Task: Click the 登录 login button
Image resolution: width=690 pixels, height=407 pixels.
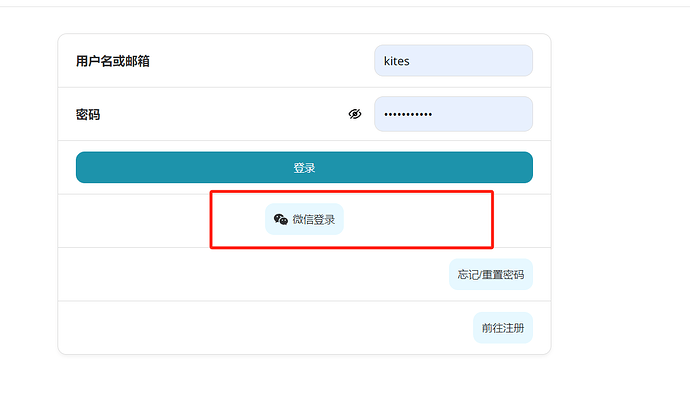Action: (304, 167)
